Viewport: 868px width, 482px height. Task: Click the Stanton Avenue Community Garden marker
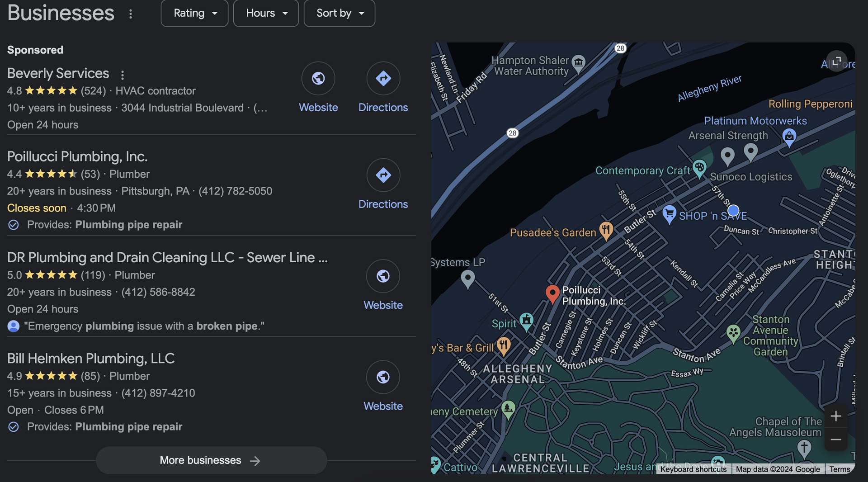click(x=733, y=334)
